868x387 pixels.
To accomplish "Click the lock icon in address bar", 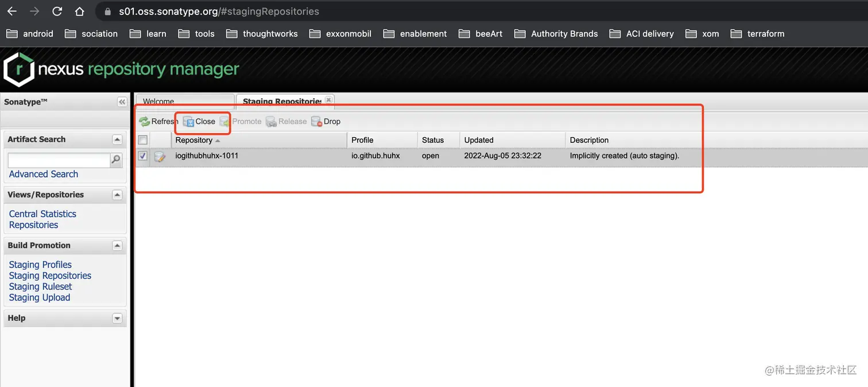I will pyautogui.click(x=107, y=11).
